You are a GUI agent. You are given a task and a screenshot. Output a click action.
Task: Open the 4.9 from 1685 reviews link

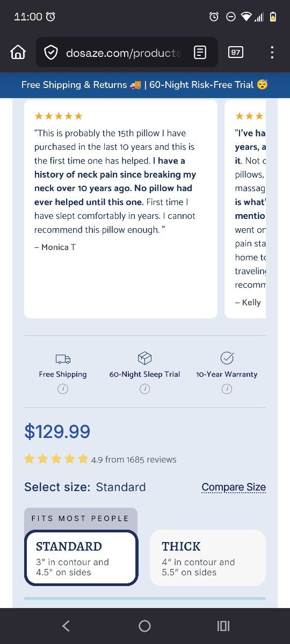coord(134,459)
